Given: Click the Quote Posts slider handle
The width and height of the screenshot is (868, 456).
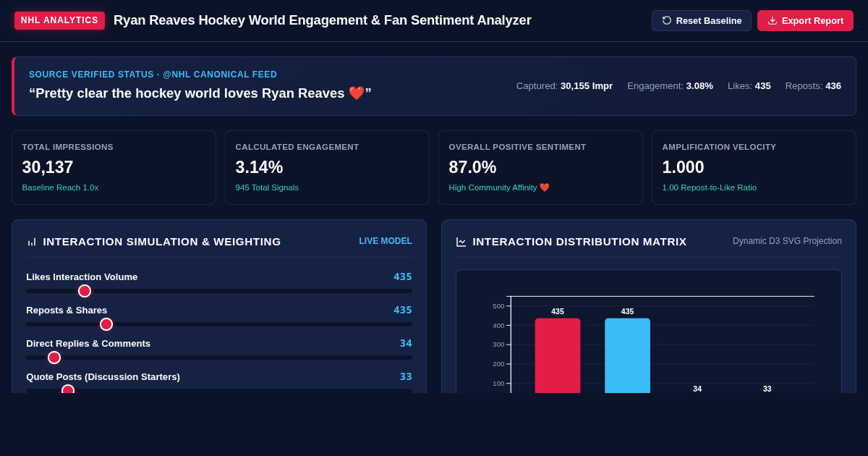Looking at the screenshot, I should click(x=68, y=389).
